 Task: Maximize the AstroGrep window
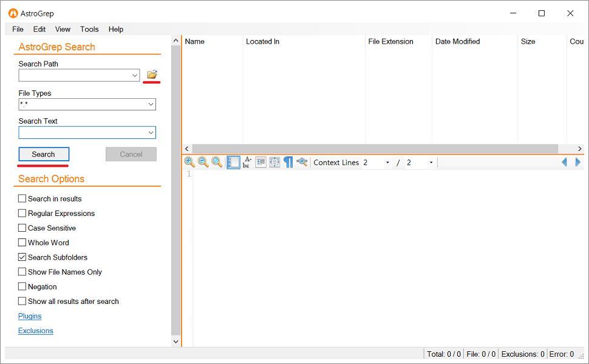point(542,13)
